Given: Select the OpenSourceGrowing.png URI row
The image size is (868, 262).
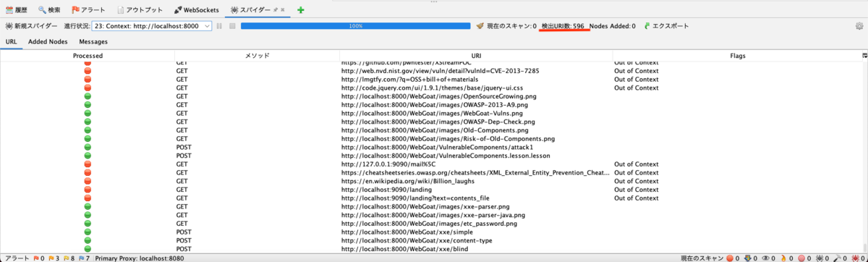Looking at the screenshot, I should tap(439, 96).
